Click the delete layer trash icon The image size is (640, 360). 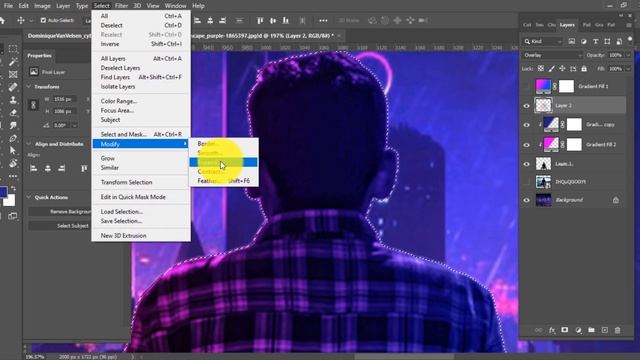pyautogui.click(x=618, y=330)
